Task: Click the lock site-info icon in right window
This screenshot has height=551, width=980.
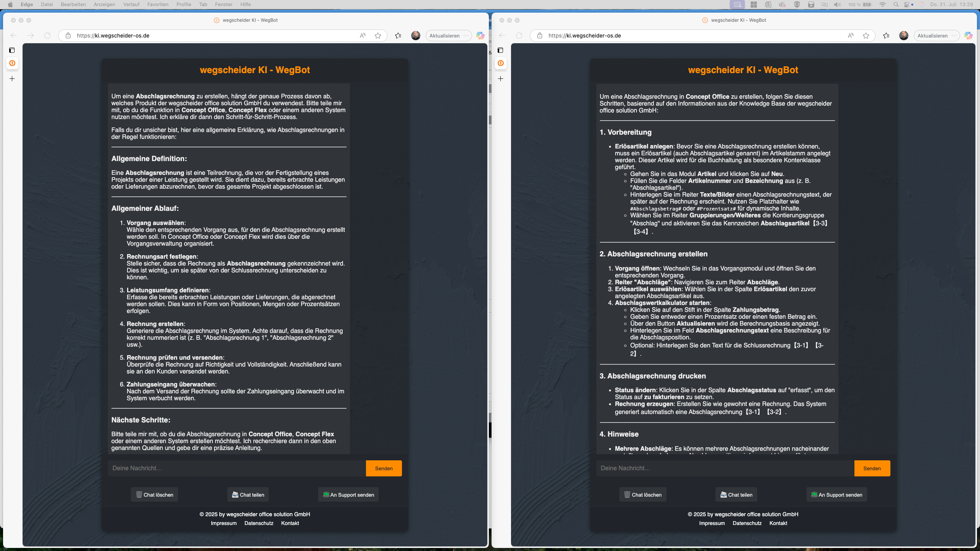Action: tap(540, 36)
